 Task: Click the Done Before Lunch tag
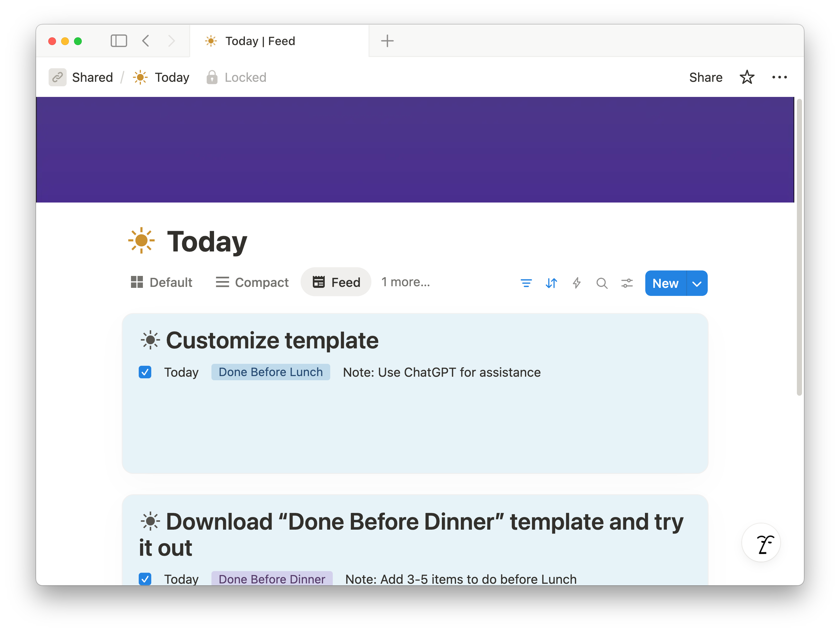[x=270, y=372]
